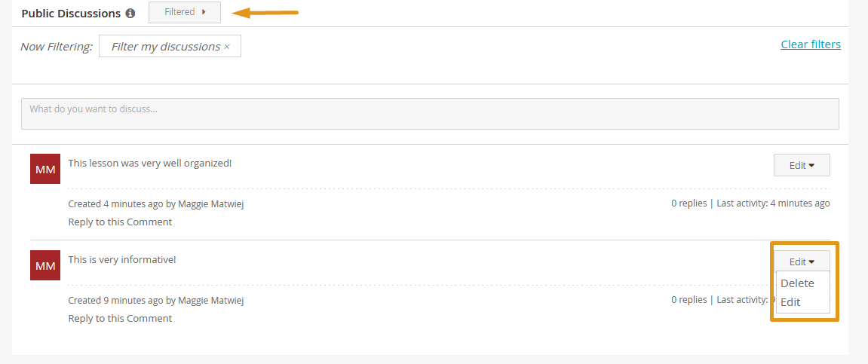
Task: Click in the 'What do you want to discuss' box
Action: click(x=430, y=114)
